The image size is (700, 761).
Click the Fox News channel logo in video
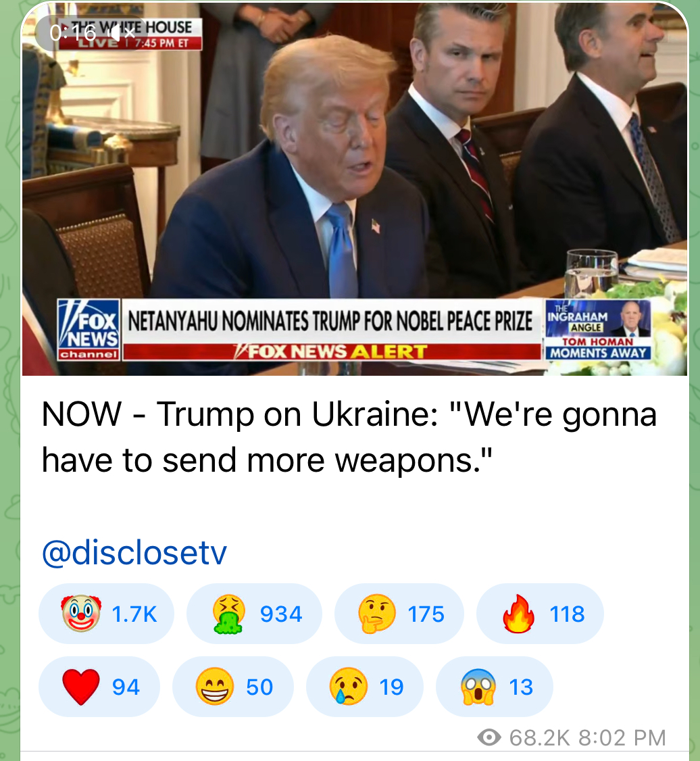coord(89,330)
